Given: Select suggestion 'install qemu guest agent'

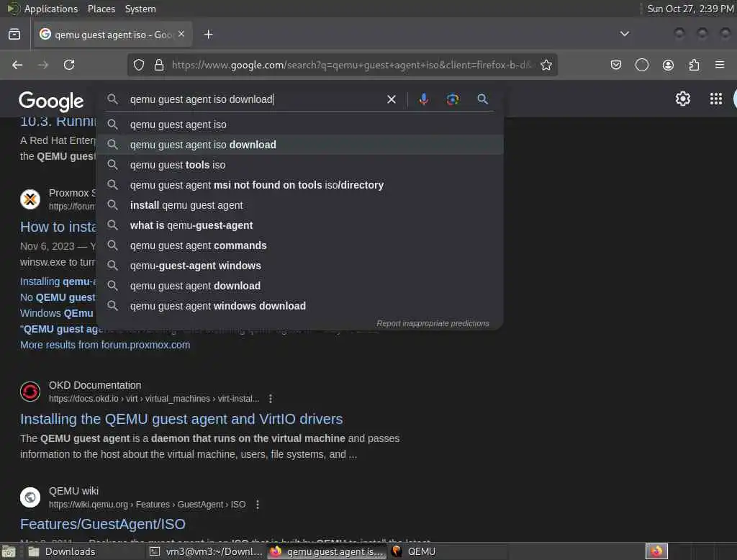Looking at the screenshot, I should pyautogui.click(x=300, y=205).
